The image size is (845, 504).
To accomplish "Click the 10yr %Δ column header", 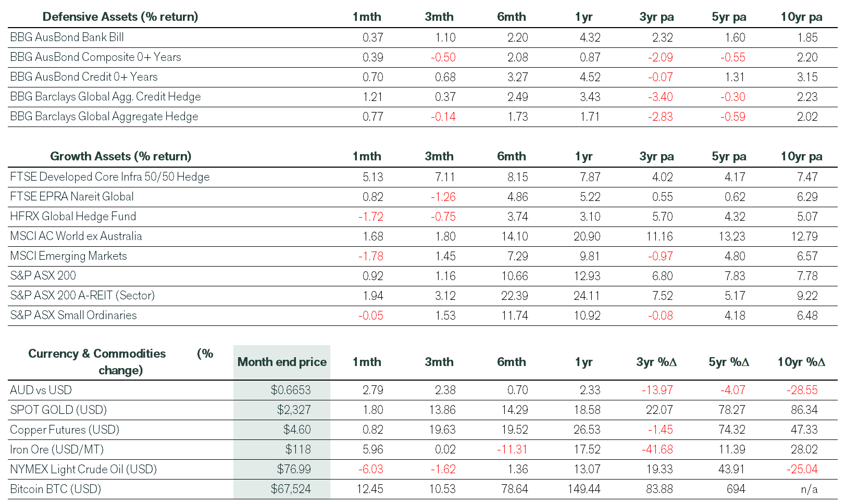I will point(801,362).
